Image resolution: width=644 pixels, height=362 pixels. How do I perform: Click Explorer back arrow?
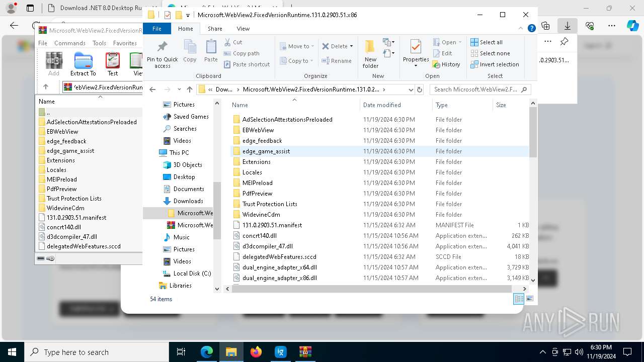152,89
